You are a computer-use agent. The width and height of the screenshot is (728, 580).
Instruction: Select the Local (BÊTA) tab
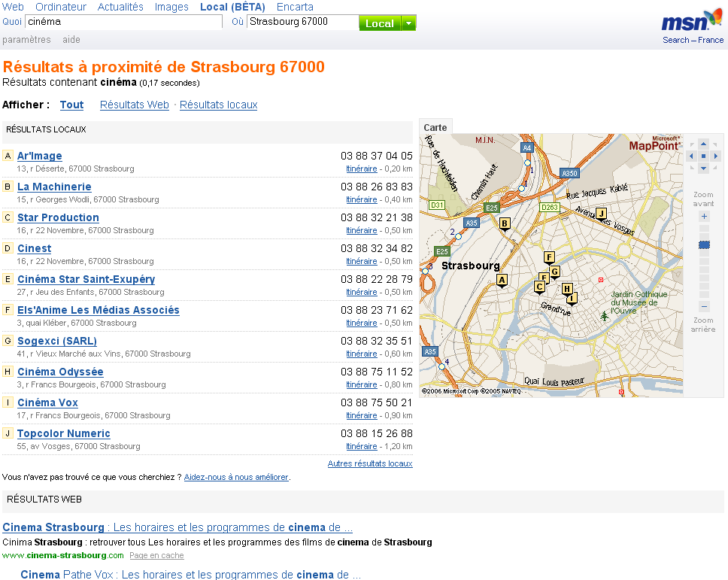click(x=232, y=7)
